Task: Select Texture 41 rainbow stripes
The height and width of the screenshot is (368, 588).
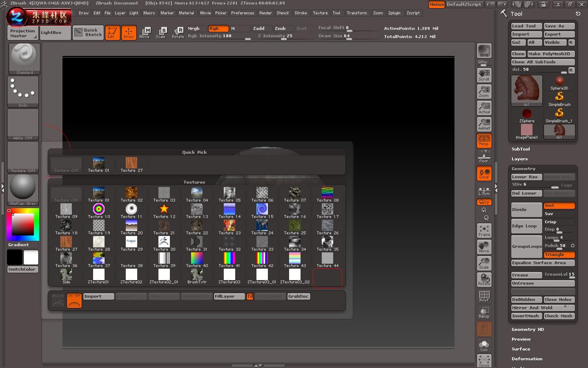Action: click(x=229, y=260)
